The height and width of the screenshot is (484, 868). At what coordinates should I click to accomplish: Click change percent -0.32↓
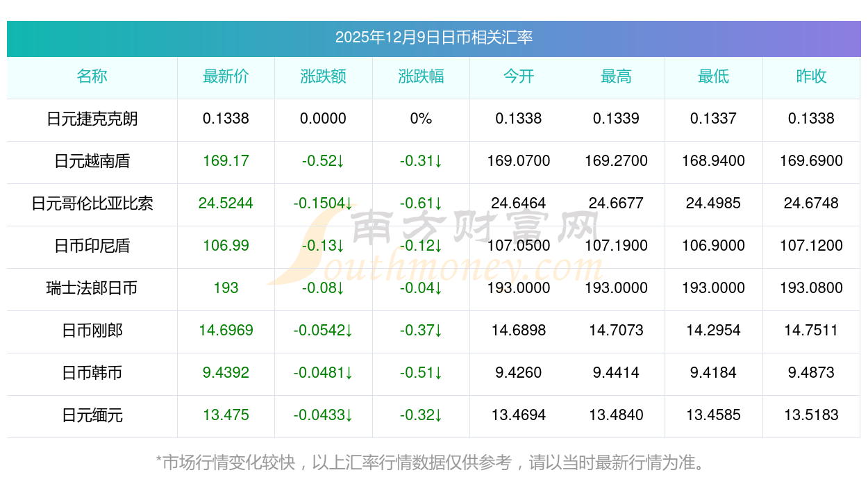(x=421, y=415)
